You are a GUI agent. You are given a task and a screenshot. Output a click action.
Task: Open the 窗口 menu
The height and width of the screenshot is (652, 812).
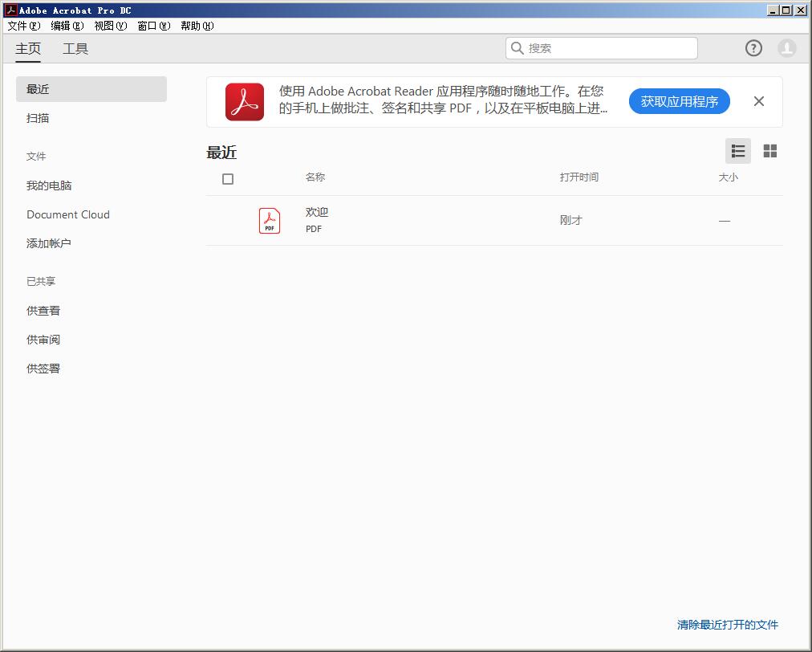[154, 26]
